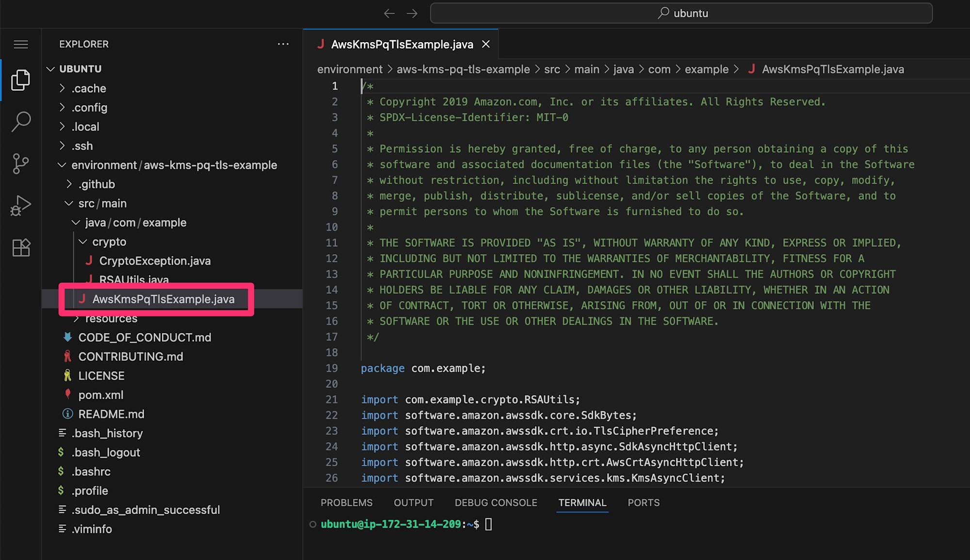This screenshot has height=560, width=970.
Task: Open the Extensions view icon
Action: 20,248
